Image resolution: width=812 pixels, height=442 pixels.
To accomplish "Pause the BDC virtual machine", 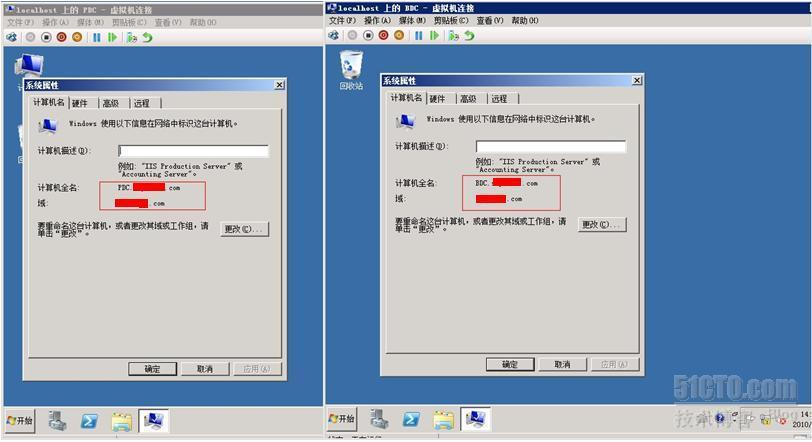I will [x=418, y=35].
